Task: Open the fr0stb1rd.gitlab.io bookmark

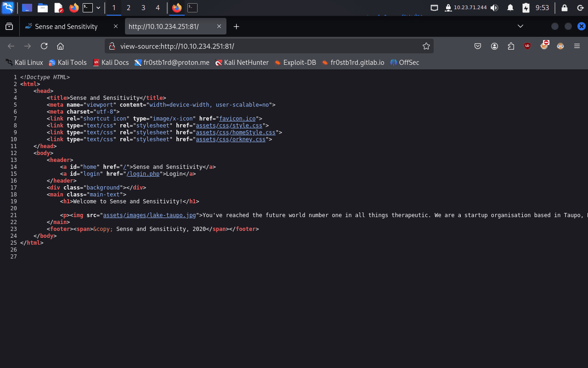Action: pos(353,63)
